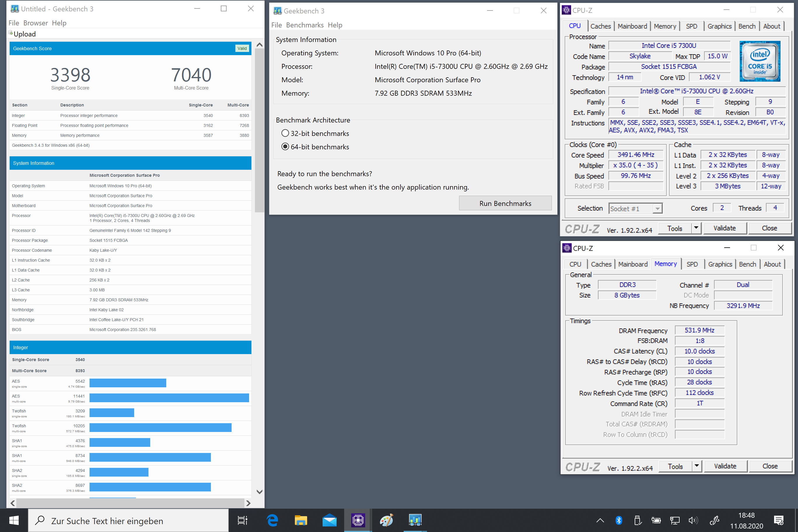This screenshot has height=532, width=798.
Task: Switch to Memory tab in upper CPU-Z
Action: (x=665, y=26)
